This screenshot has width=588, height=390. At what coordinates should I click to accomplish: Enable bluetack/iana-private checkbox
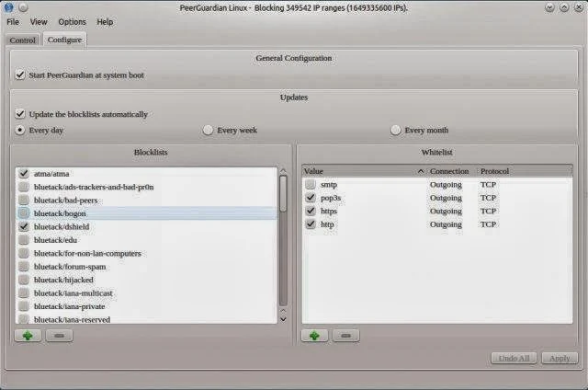[x=24, y=306]
